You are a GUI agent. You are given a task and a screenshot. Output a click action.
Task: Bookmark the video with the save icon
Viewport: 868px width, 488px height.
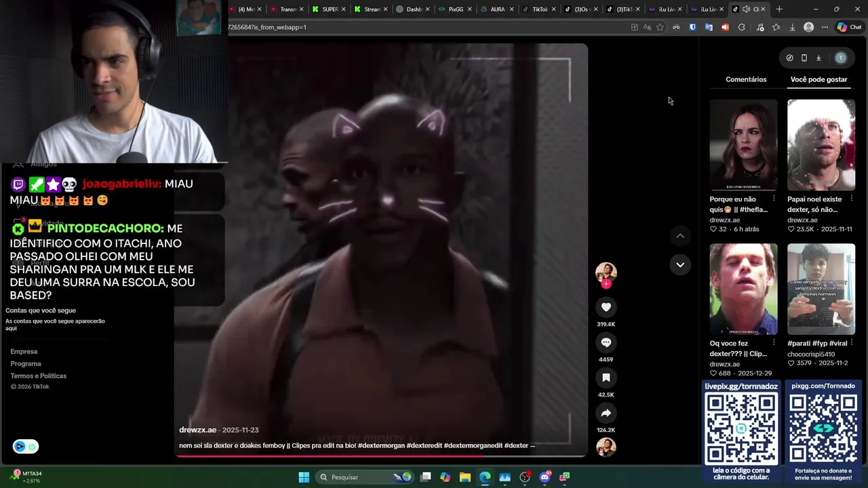coord(606,378)
